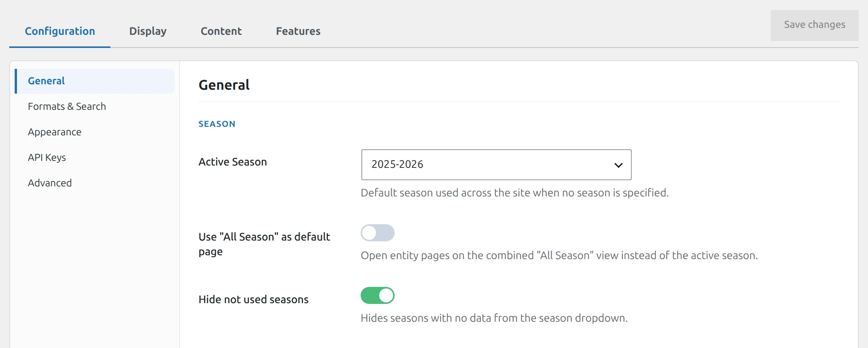
Task: Enable the "All Season" default page toggle
Action: pyautogui.click(x=378, y=233)
